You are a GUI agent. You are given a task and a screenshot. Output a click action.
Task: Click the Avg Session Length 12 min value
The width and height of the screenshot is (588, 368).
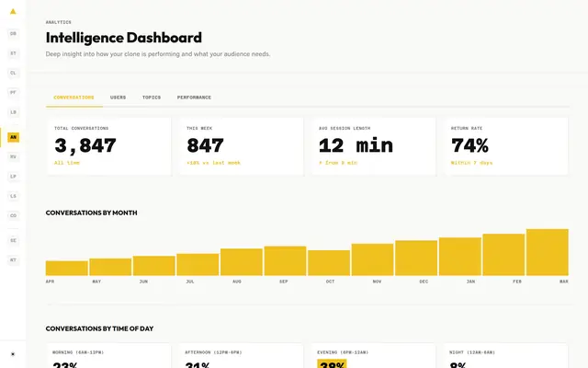tap(356, 145)
